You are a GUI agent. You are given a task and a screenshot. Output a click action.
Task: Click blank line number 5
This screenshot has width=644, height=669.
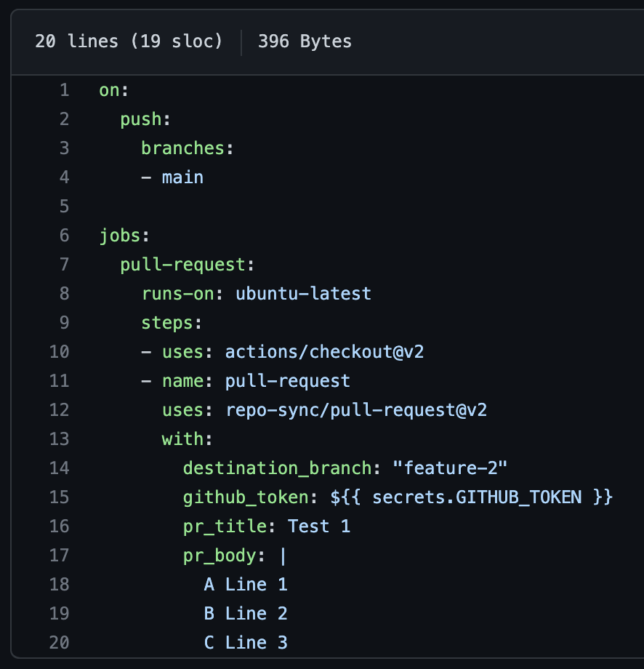tap(65, 206)
